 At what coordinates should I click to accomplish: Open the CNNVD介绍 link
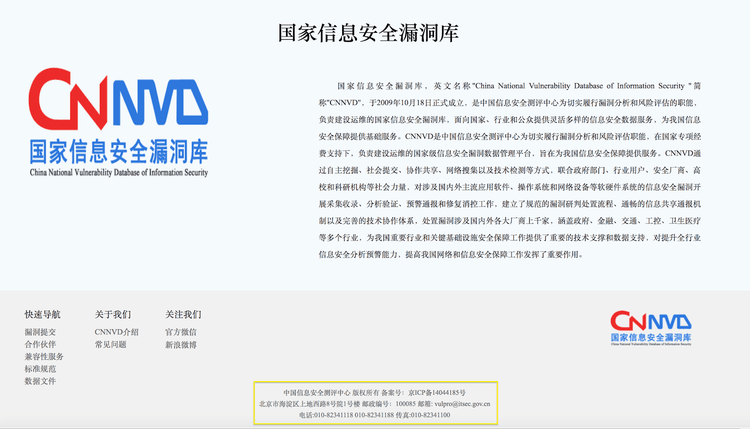(116, 332)
